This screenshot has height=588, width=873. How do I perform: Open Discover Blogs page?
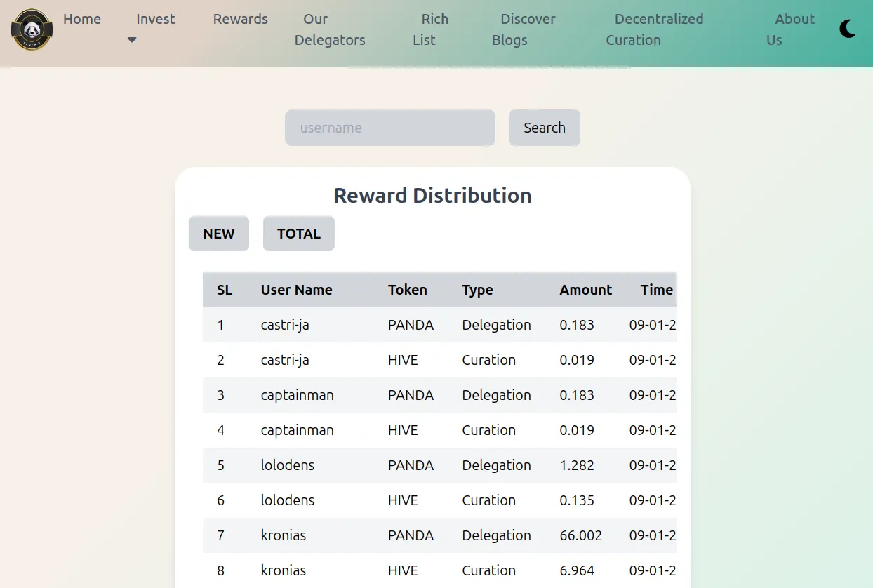(524, 29)
